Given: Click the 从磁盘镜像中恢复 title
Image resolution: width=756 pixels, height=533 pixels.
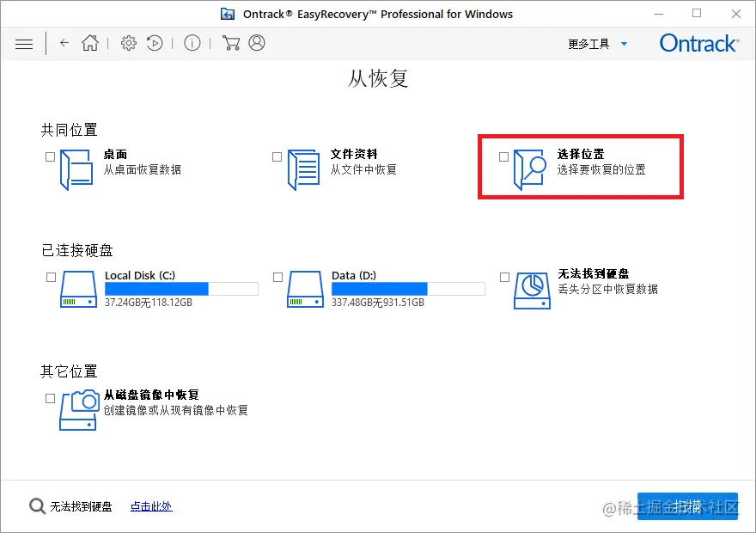Looking at the screenshot, I should [x=151, y=395].
